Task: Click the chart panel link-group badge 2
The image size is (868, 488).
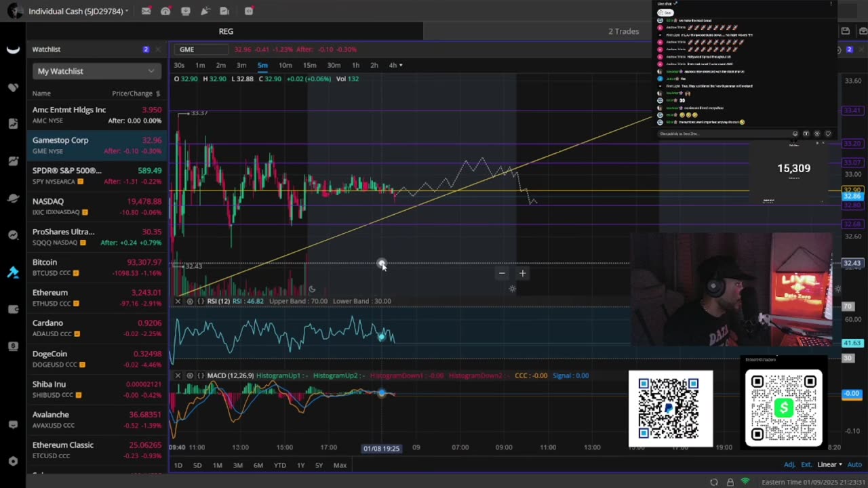Action: tap(850, 49)
